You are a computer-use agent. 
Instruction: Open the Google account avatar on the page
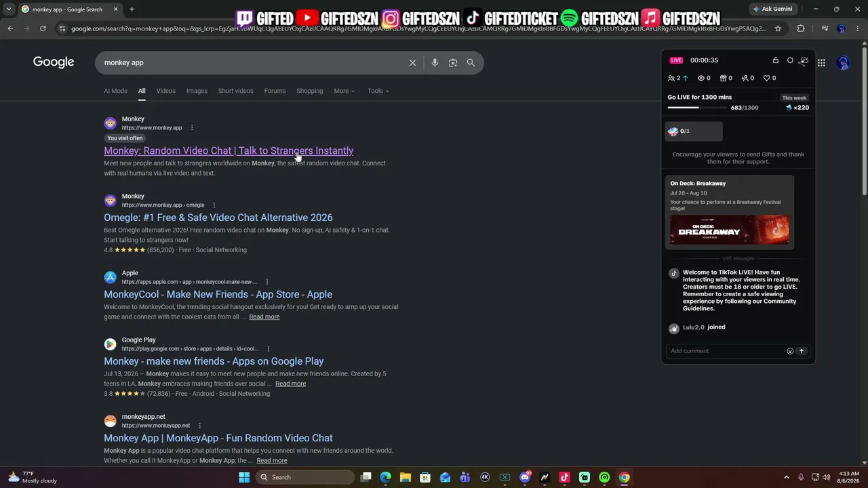point(844,63)
